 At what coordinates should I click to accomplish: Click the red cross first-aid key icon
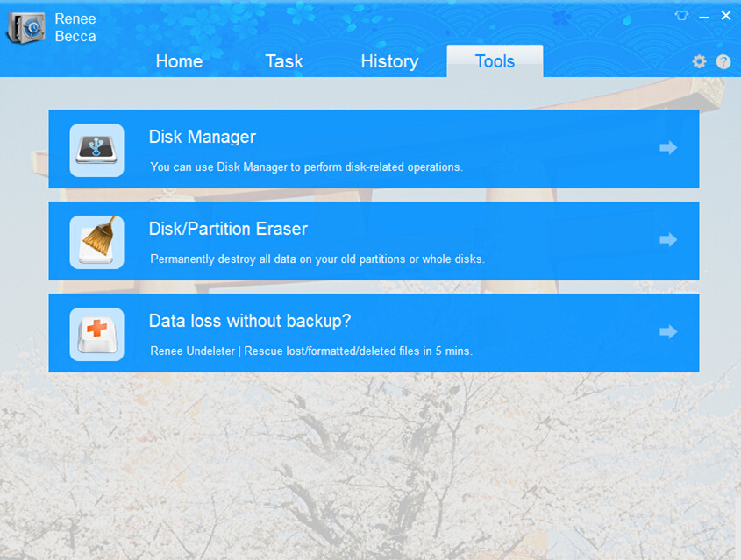pyautogui.click(x=96, y=334)
